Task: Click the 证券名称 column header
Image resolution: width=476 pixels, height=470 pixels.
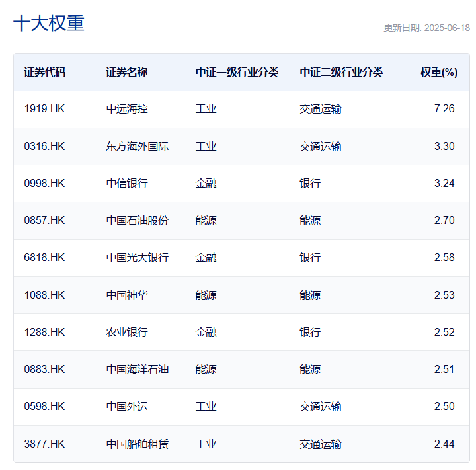Action: click(127, 72)
